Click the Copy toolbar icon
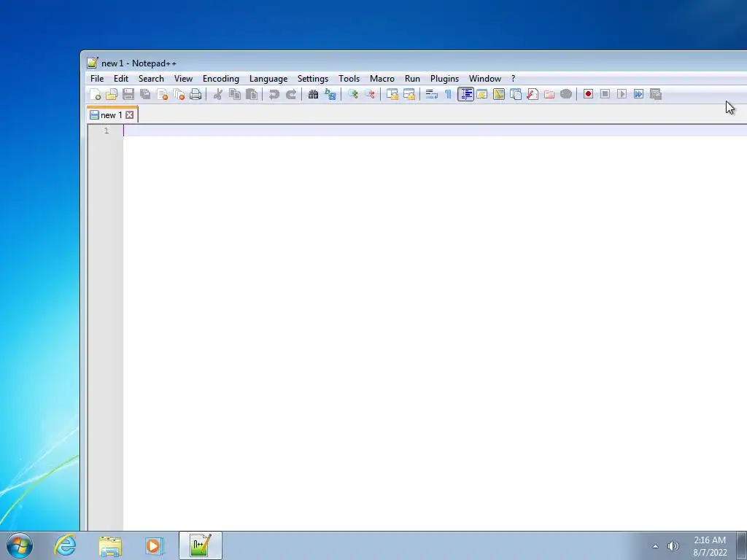 235,94
